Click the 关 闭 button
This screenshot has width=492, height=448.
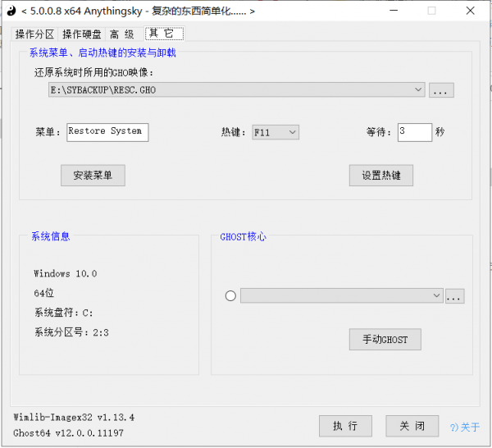(x=412, y=426)
